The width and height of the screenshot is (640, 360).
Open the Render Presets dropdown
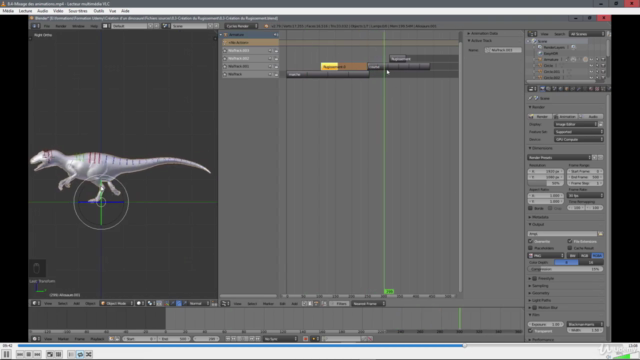coord(559,158)
